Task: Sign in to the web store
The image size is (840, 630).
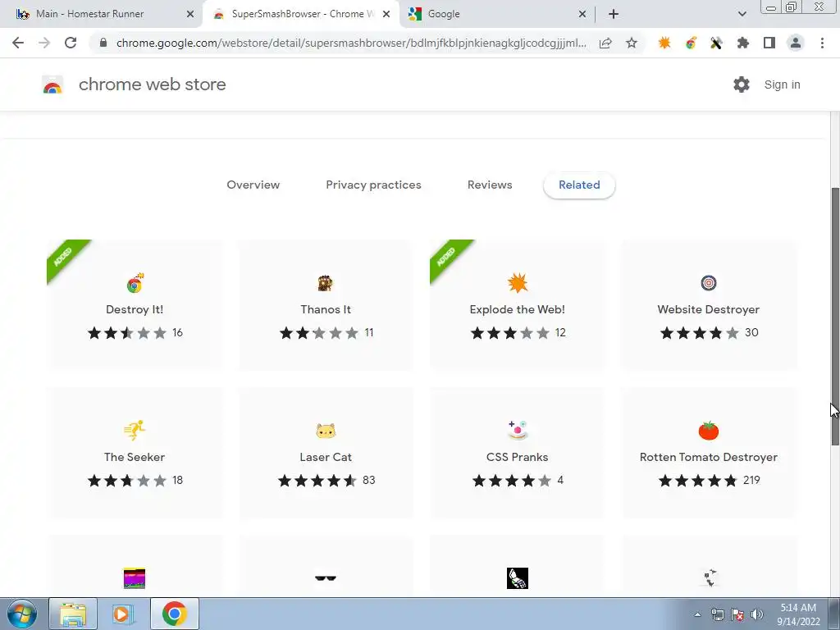Action: pos(782,84)
